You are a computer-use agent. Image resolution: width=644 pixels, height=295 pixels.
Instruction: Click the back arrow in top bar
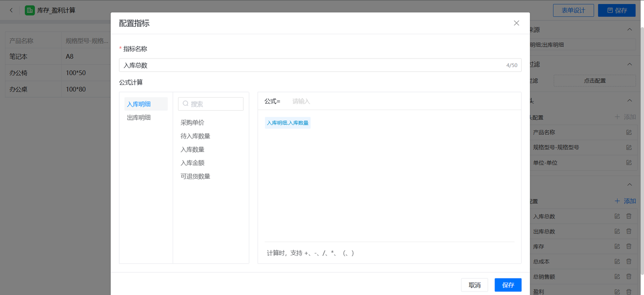coord(12,10)
